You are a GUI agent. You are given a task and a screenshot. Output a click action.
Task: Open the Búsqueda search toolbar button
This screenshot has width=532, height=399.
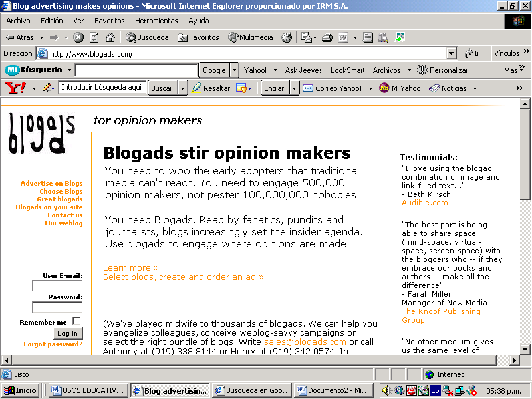(147, 37)
